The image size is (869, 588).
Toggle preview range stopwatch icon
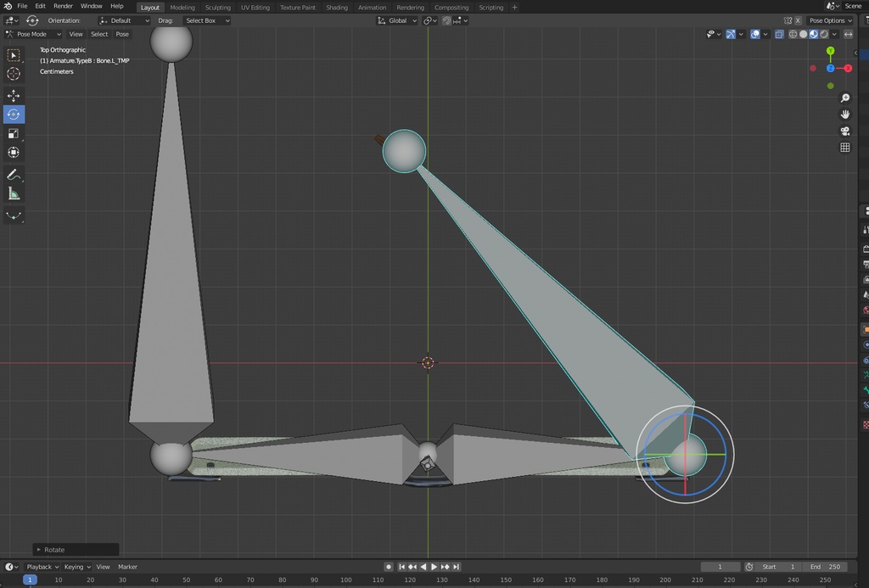(748, 567)
